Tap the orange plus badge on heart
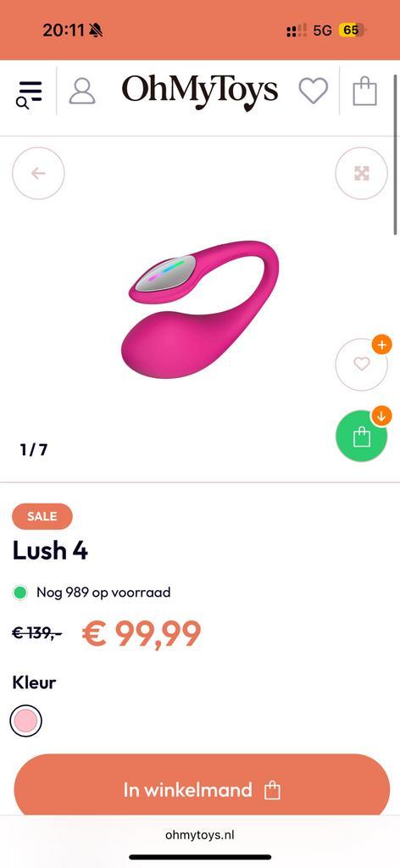This screenshot has height=868, width=400. coord(381,345)
